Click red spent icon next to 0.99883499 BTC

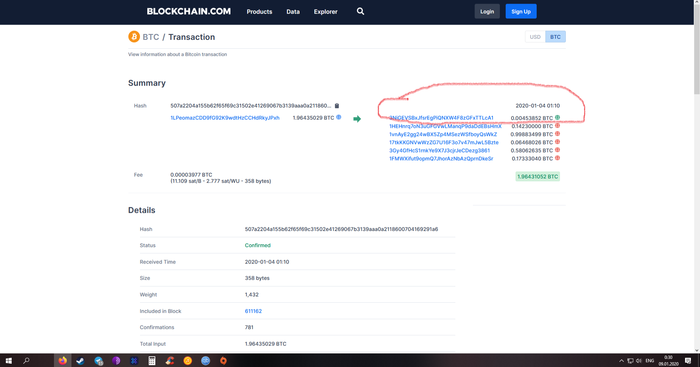click(x=557, y=134)
